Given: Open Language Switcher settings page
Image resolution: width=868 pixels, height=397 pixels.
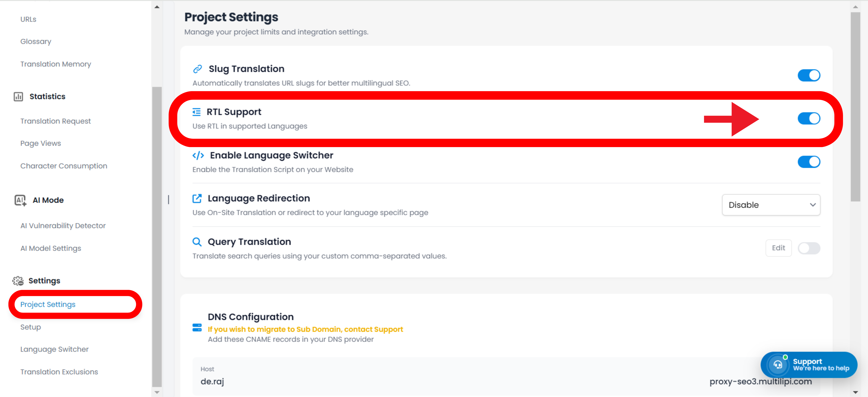Looking at the screenshot, I should tap(55, 349).
